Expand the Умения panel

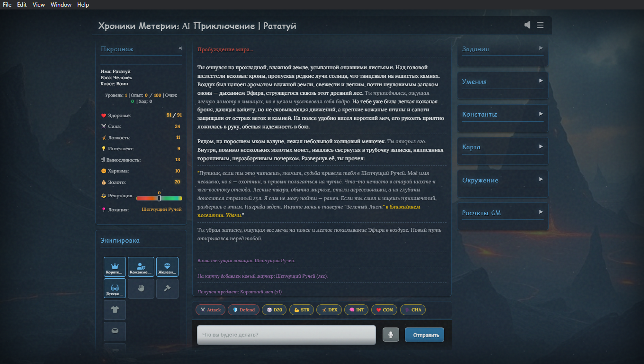coord(541,81)
